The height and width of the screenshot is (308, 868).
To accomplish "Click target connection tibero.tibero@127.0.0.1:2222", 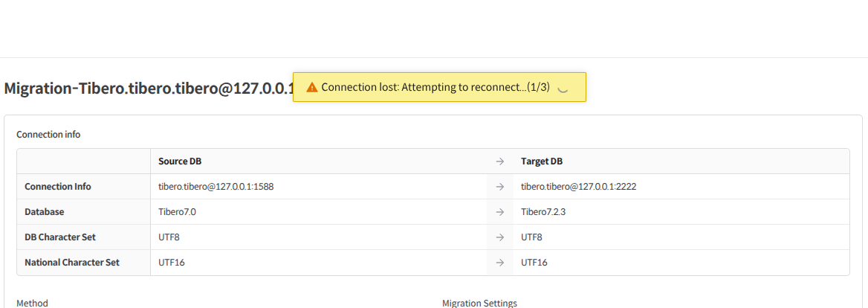I will (x=578, y=187).
